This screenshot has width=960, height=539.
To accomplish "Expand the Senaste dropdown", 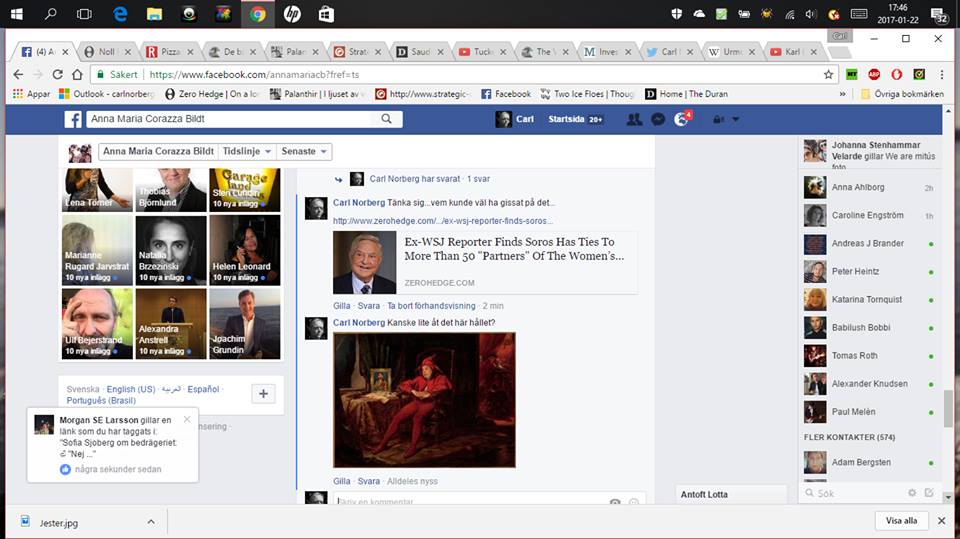I will (x=304, y=151).
